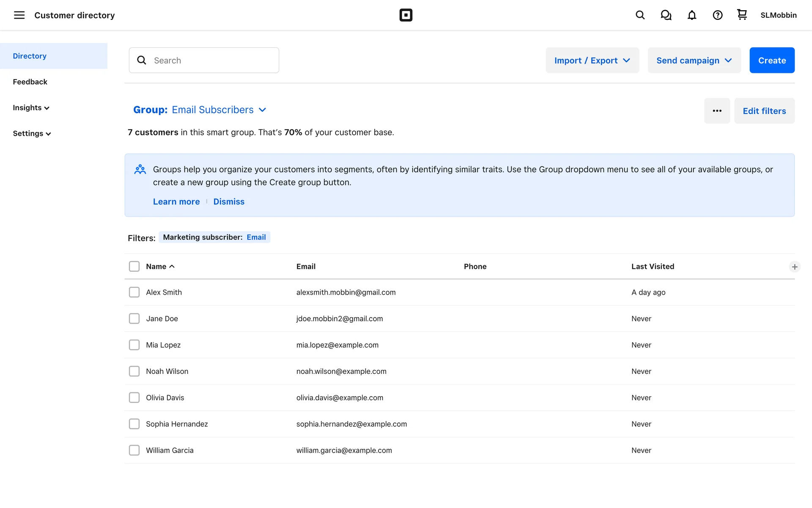The height and width of the screenshot is (508, 812).
Task: Expand the Import / Export dropdown
Action: pyautogui.click(x=592, y=61)
